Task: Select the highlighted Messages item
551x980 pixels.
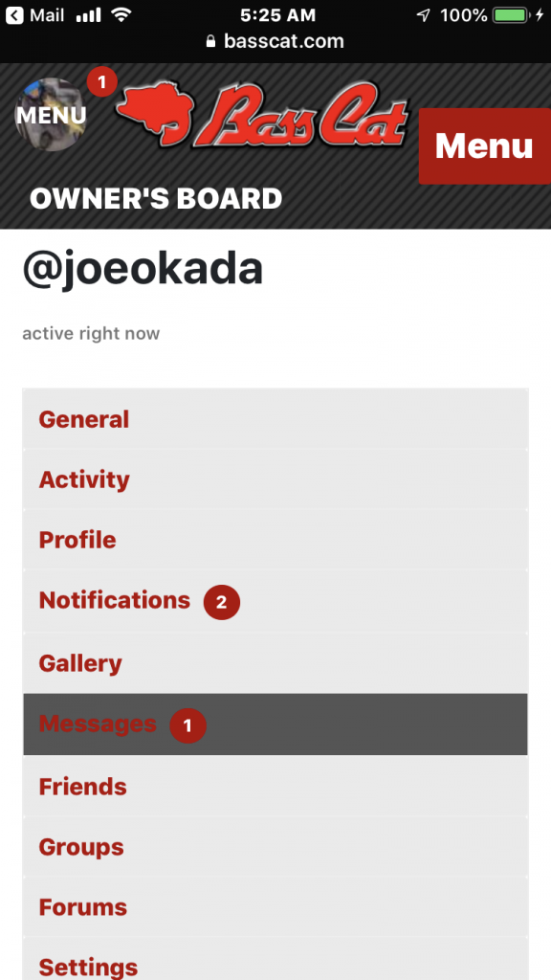Action: (x=275, y=724)
